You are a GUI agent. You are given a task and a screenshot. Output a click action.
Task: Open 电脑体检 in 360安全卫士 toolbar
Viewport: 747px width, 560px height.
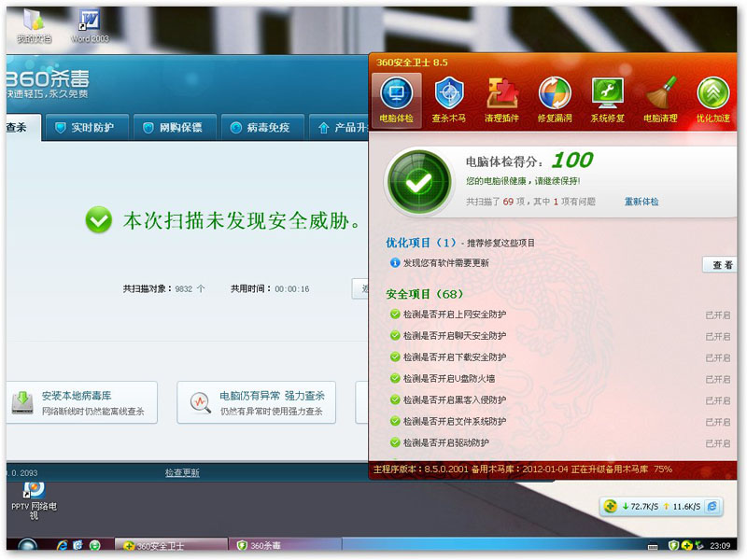396,101
